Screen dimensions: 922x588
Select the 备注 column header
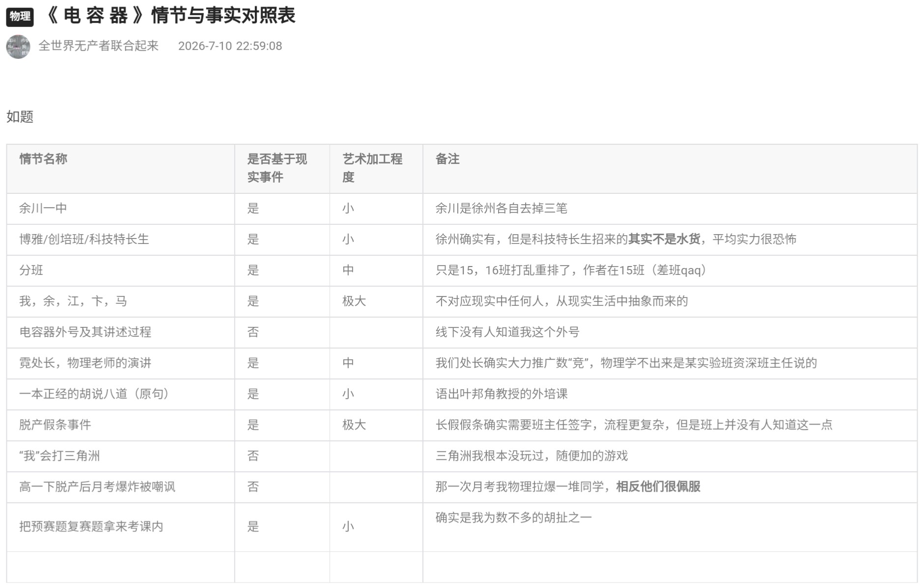tap(670, 169)
